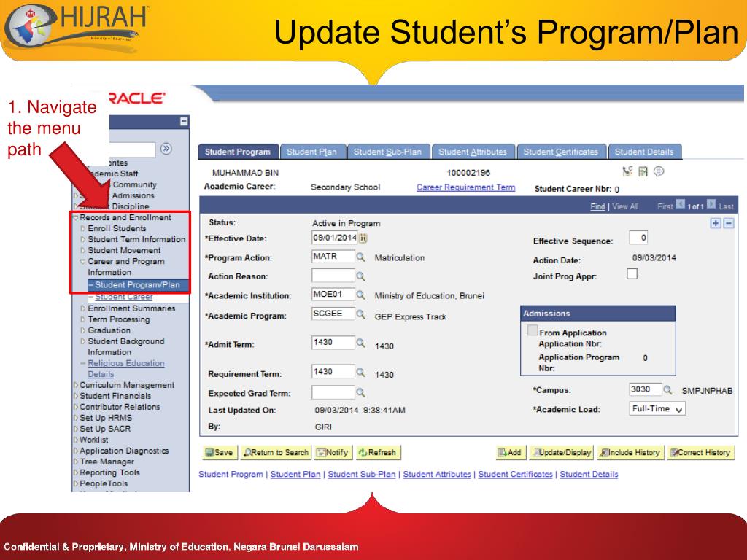Click the Save button
The width and height of the screenshot is (747, 560).
tap(220, 452)
